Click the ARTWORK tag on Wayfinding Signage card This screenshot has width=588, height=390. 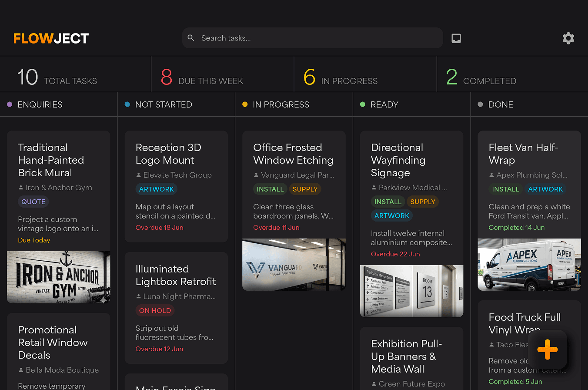pyautogui.click(x=392, y=215)
